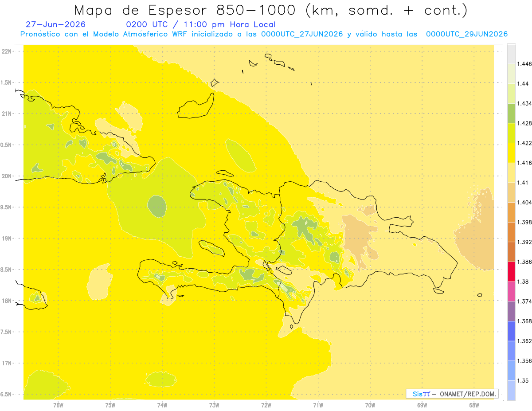Select the bright yellow swatch between 1.416 and 1.422
This screenshot has height=411, width=532.
511,153
